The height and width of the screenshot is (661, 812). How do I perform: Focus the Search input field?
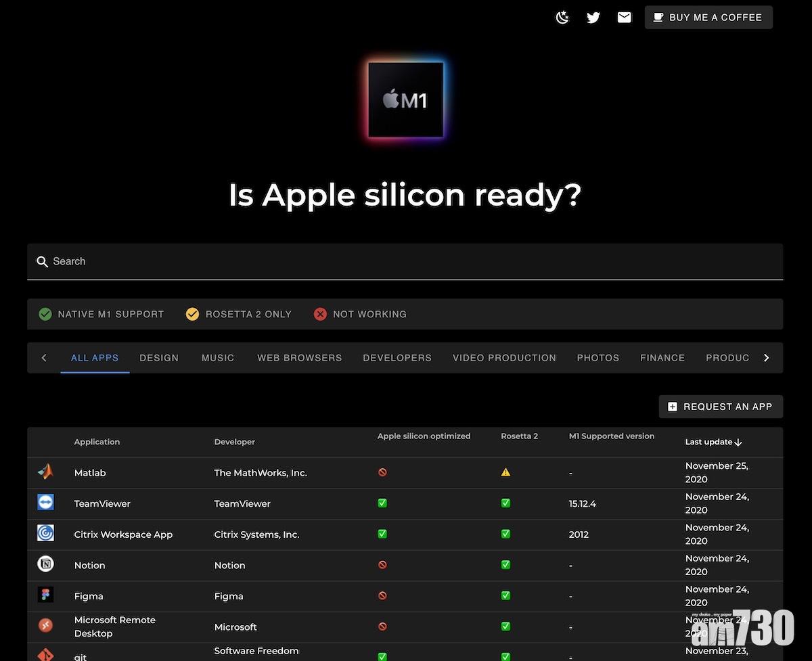(405, 262)
